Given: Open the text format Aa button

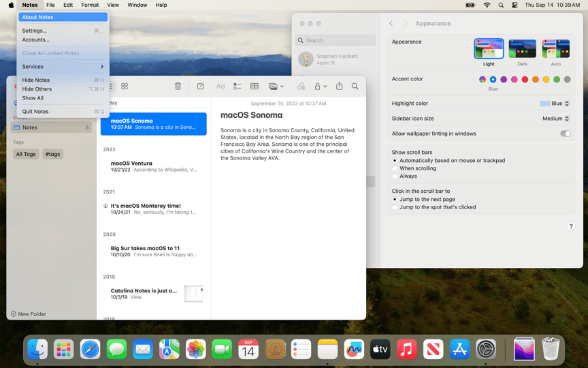Looking at the screenshot, I should pos(220,87).
